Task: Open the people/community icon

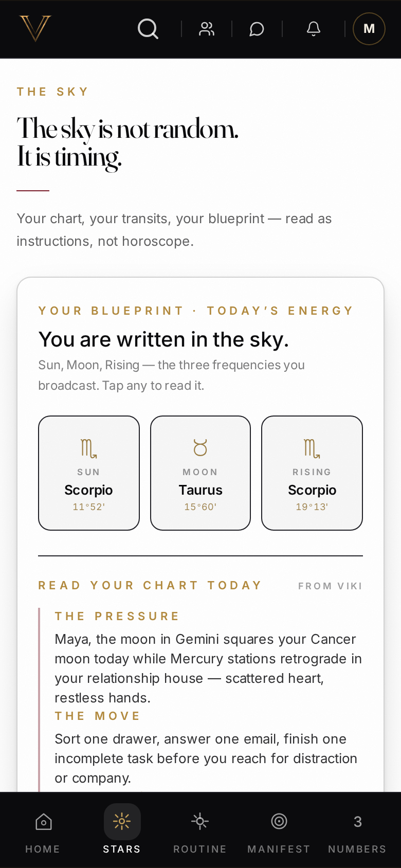Action: (x=207, y=29)
